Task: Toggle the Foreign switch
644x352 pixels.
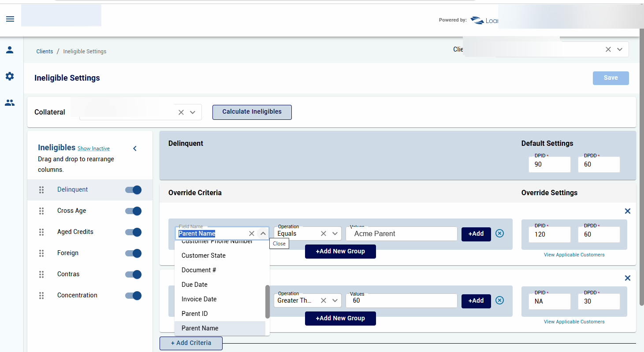Action: click(x=134, y=253)
